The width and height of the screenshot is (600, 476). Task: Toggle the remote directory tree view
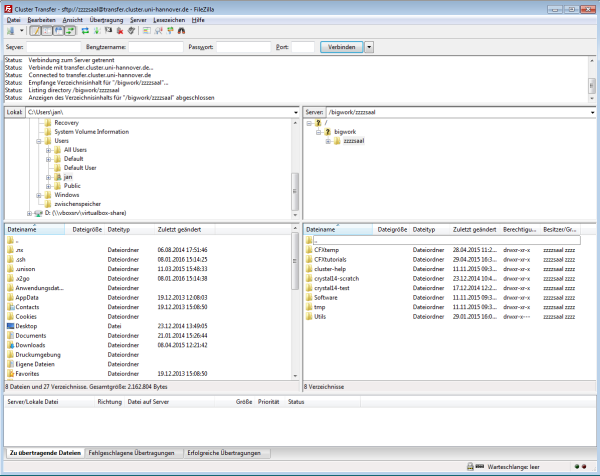pos(59,31)
